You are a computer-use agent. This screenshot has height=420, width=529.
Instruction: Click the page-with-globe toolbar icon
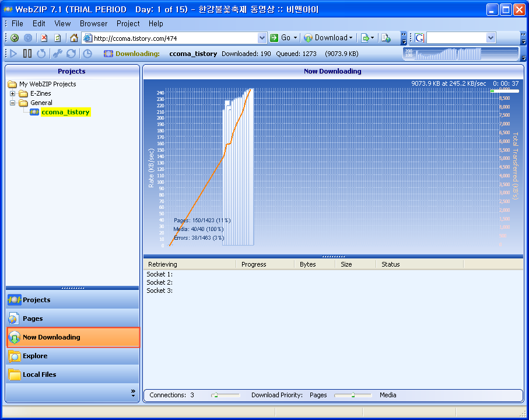tap(386, 38)
